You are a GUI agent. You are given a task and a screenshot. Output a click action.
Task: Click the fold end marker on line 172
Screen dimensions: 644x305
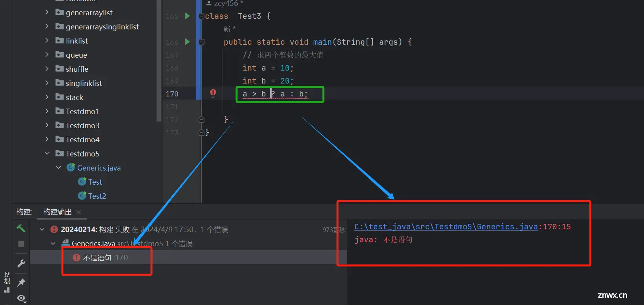(201, 120)
